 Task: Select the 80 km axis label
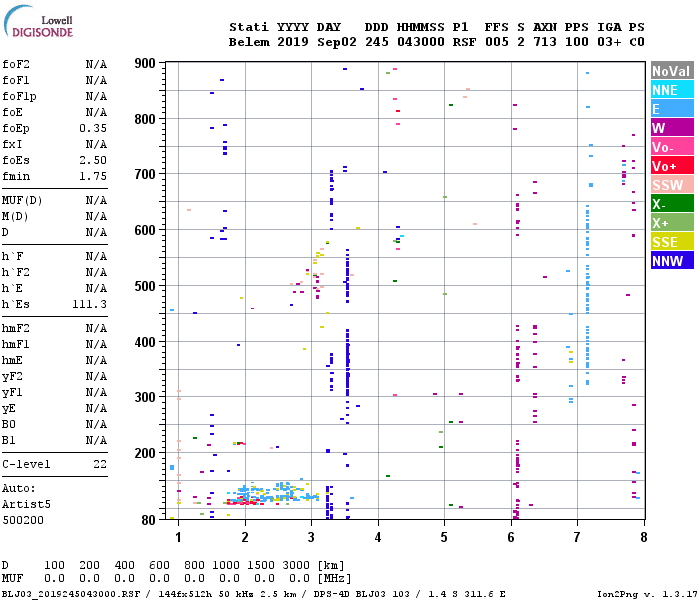tap(148, 520)
